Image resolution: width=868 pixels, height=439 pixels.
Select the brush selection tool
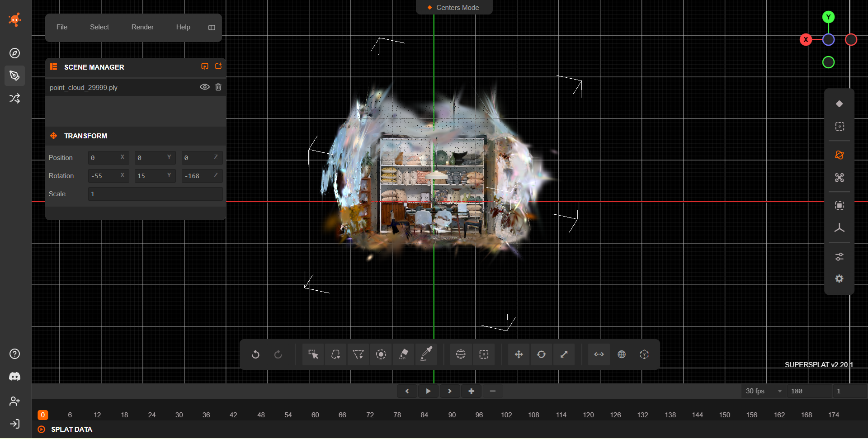pos(381,354)
